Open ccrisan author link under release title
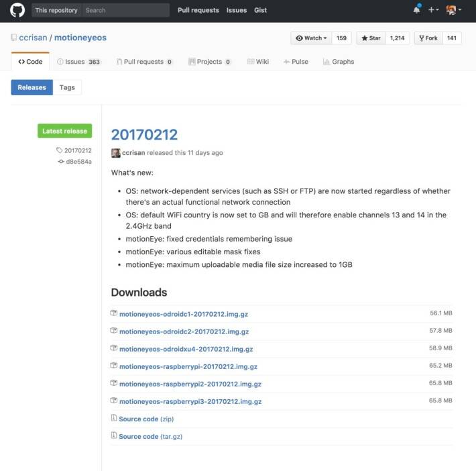This screenshot has height=471, width=476. (x=133, y=152)
